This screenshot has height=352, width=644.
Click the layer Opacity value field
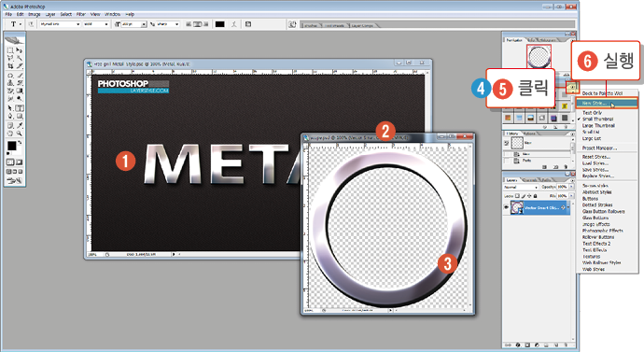coord(562,187)
